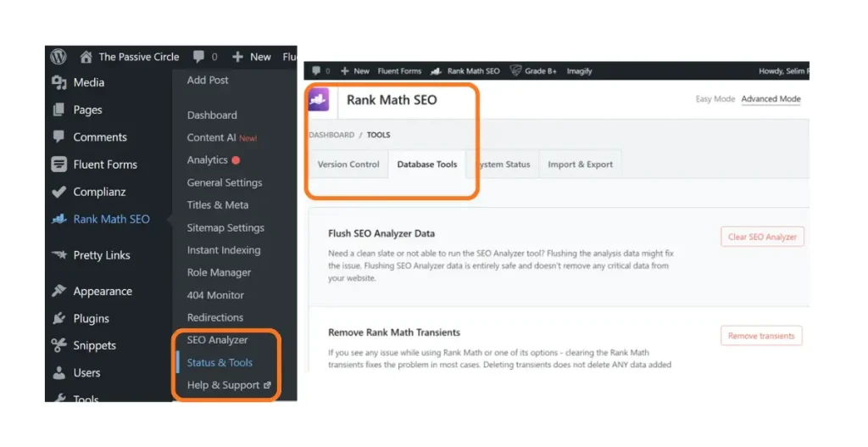The image size is (868, 447).
Task: Click the Rank Math icon in right admin bar
Action: click(x=437, y=71)
